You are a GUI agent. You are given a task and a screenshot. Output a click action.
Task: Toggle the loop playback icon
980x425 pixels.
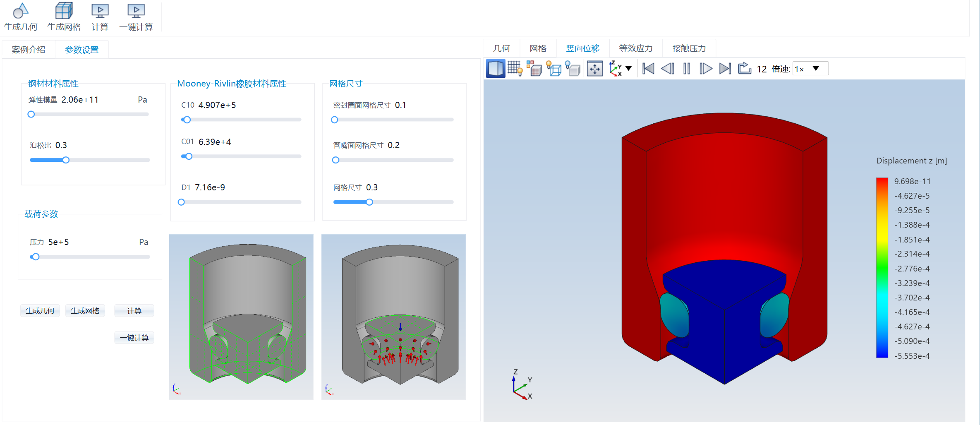coord(745,68)
